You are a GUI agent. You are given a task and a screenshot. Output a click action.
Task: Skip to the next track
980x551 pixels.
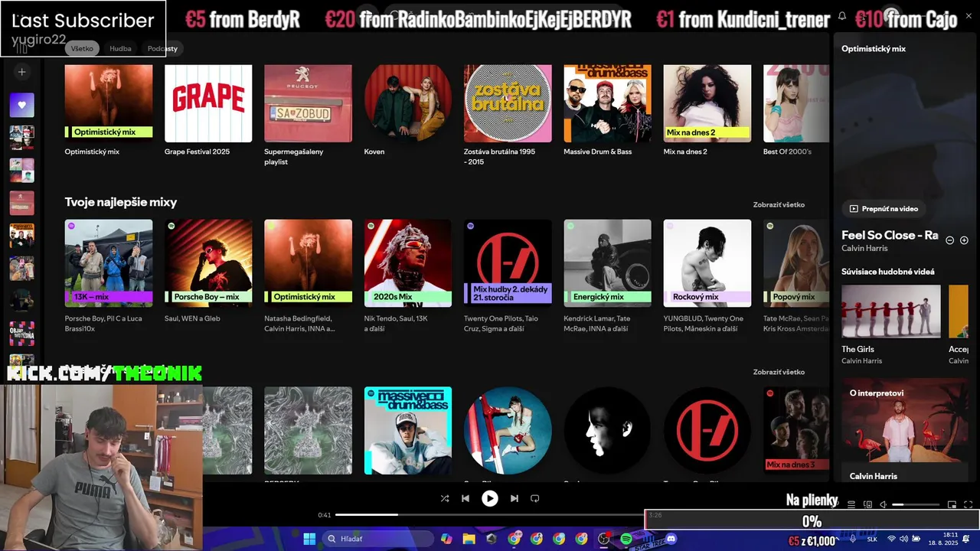[x=514, y=498]
